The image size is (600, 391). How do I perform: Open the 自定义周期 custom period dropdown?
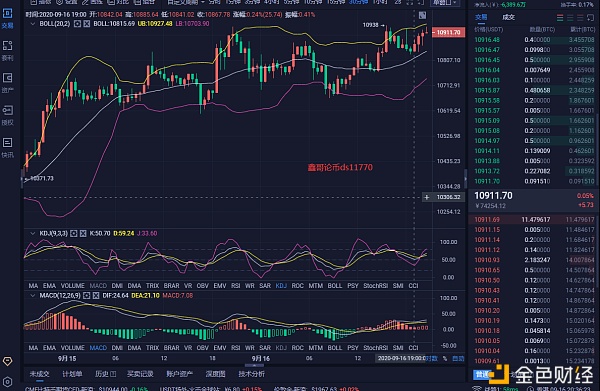tap(186, 2)
